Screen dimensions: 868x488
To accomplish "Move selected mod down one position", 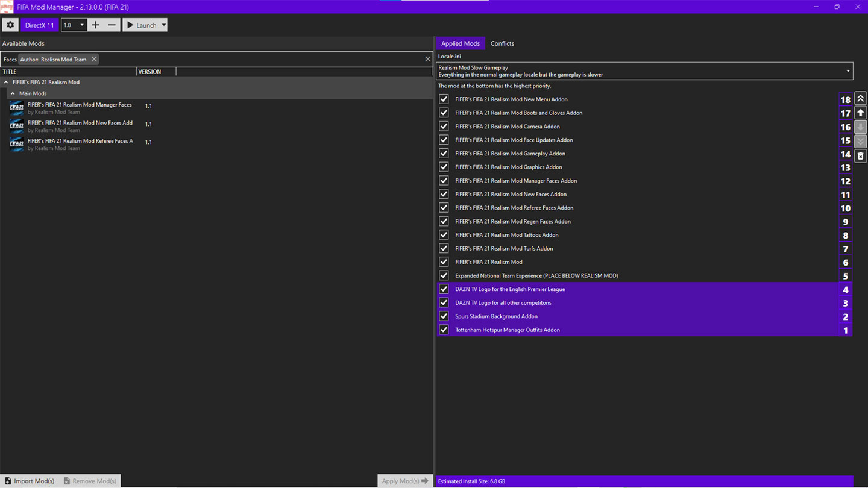I will click(860, 127).
